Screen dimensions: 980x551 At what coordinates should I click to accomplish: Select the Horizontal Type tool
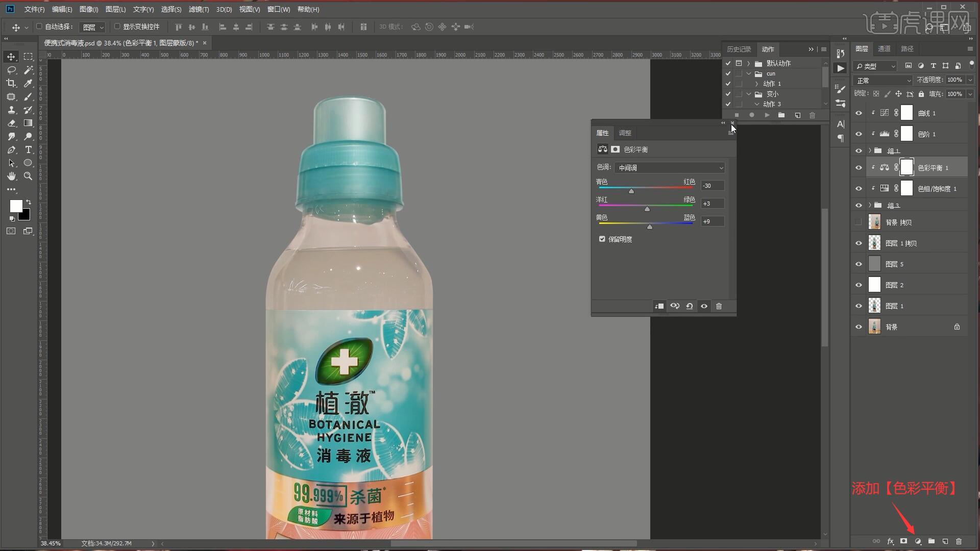coord(29,149)
